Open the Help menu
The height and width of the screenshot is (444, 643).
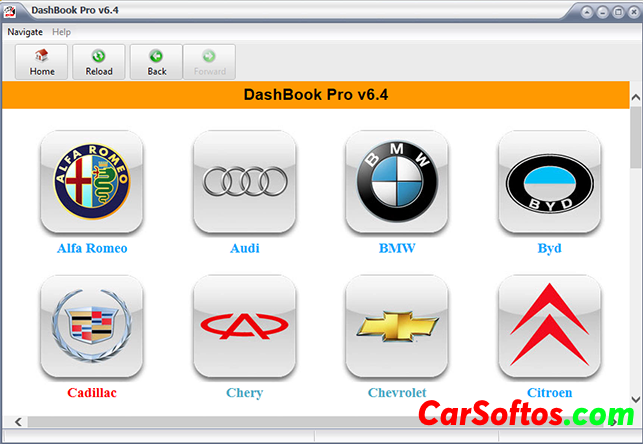pyautogui.click(x=62, y=32)
